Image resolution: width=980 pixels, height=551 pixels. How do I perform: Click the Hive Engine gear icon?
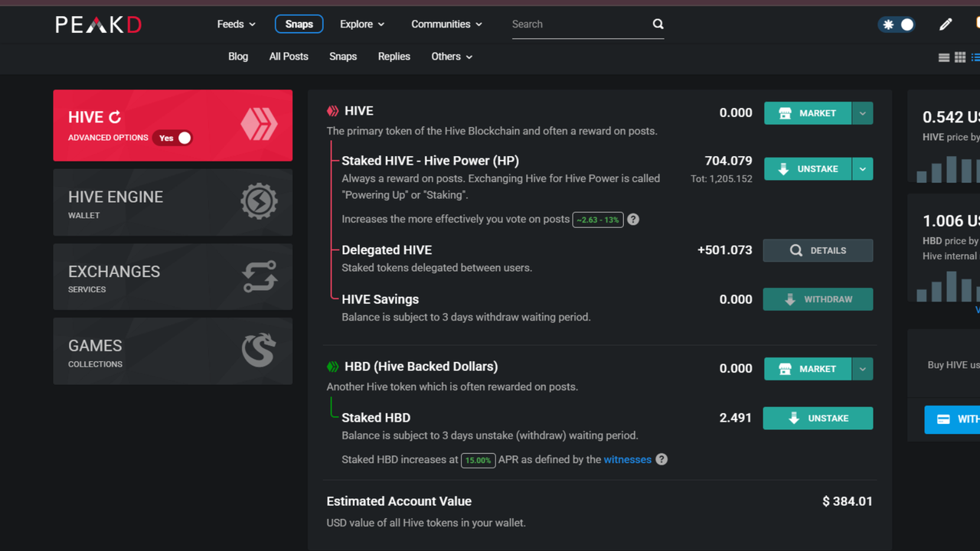tap(260, 202)
